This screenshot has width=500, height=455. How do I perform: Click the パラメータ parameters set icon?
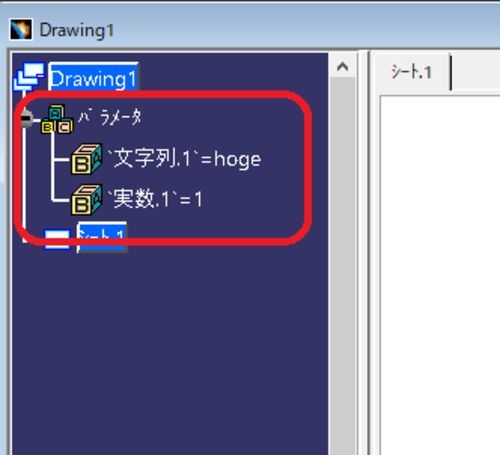coord(57,119)
